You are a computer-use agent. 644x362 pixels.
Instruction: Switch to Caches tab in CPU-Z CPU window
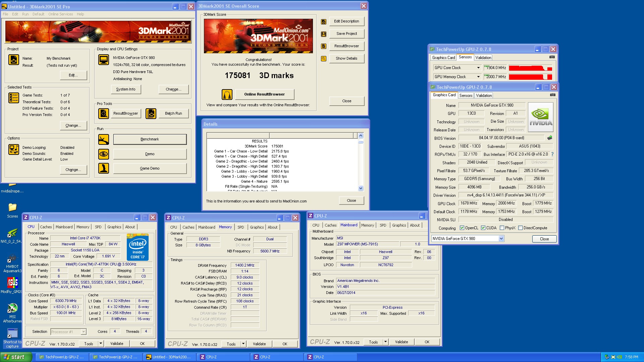click(46, 227)
